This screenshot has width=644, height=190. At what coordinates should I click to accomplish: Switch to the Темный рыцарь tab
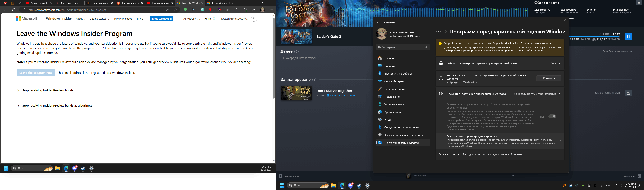point(100,3)
